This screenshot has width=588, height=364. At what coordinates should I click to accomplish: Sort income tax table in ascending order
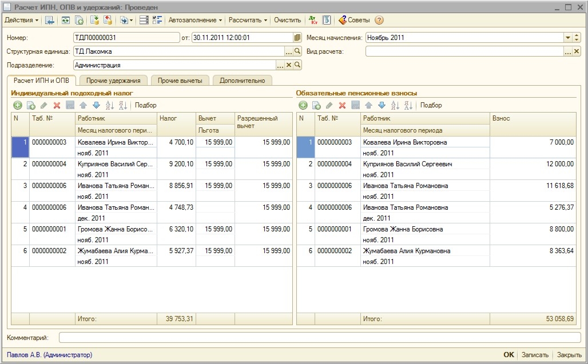click(109, 105)
